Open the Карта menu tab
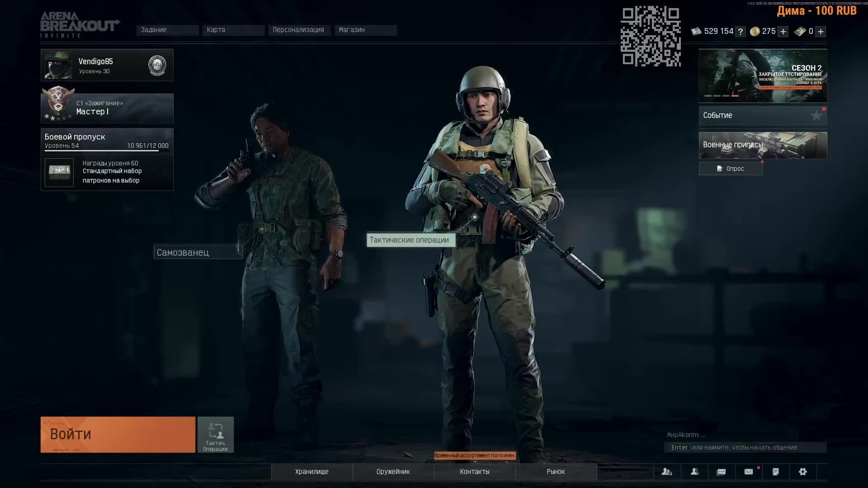The height and width of the screenshot is (488, 868). tap(233, 30)
